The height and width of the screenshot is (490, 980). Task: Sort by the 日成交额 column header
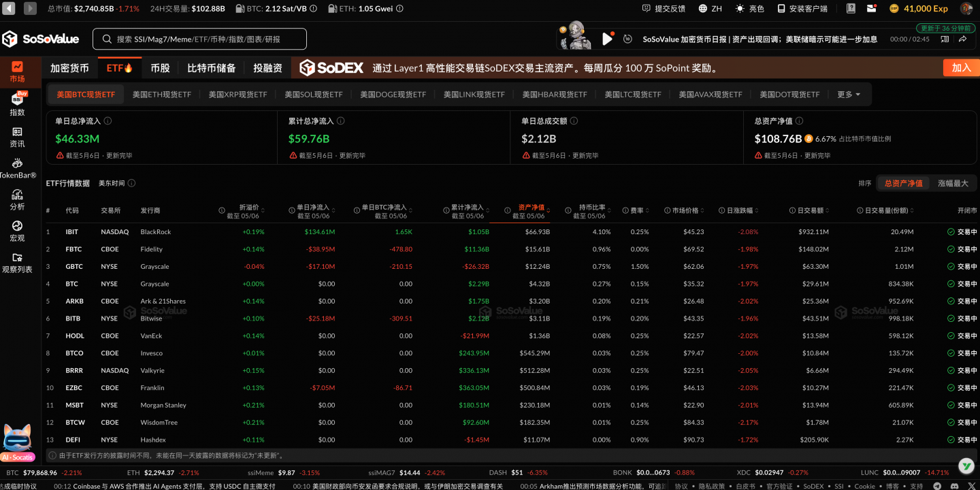809,210
